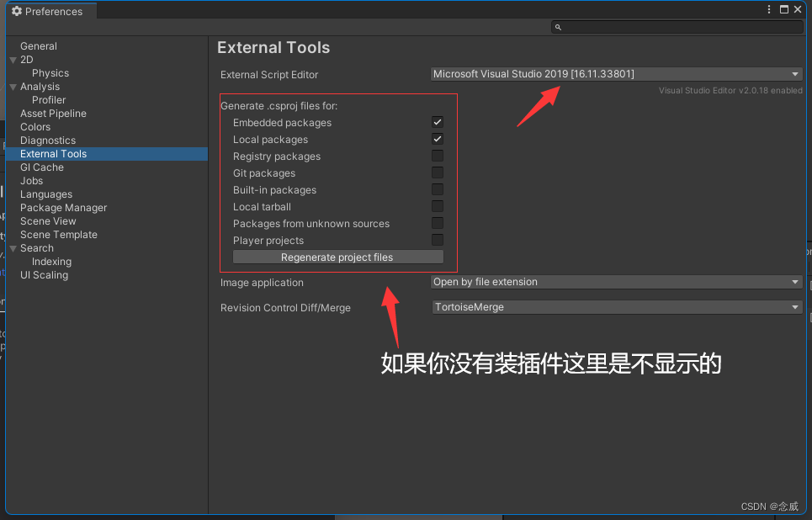812x520 pixels.
Task: Open Profiler settings under Analysis
Action: click(49, 100)
